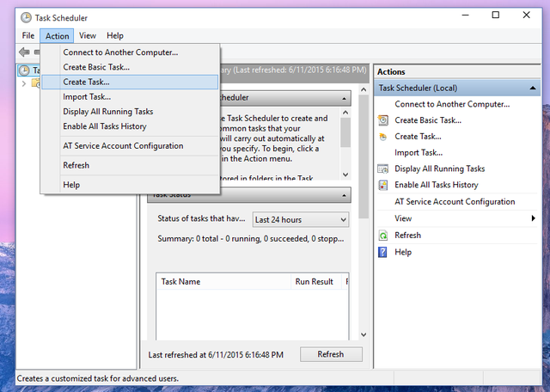The height and width of the screenshot is (392, 550).
Task: Open the Last 24 hours dropdown
Action: [301, 220]
